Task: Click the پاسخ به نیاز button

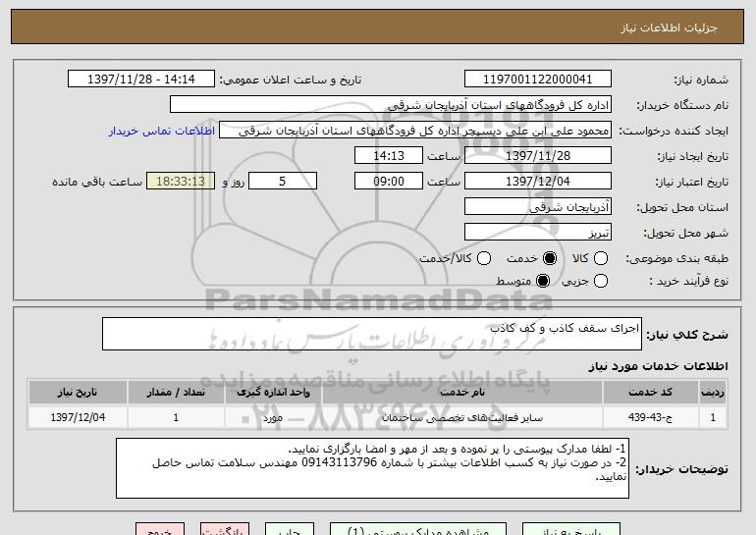Action: (571, 529)
